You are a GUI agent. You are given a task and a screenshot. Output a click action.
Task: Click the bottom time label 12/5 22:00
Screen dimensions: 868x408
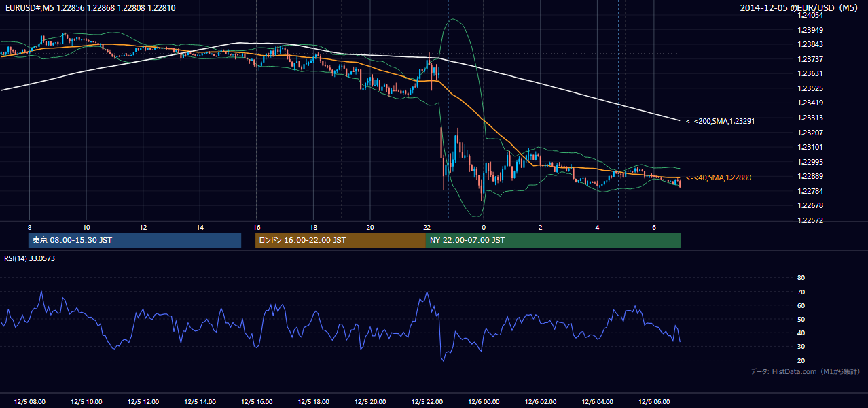click(x=427, y=402)
